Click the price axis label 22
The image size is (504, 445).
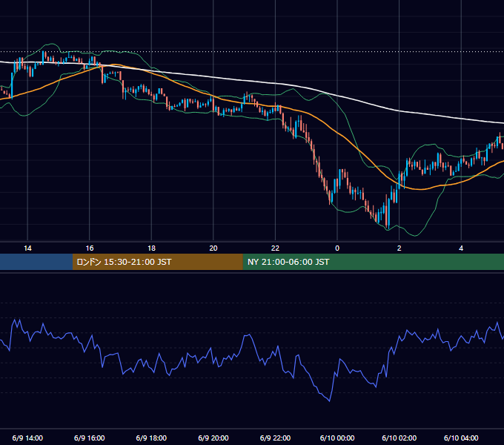click(x=275, y=248)
